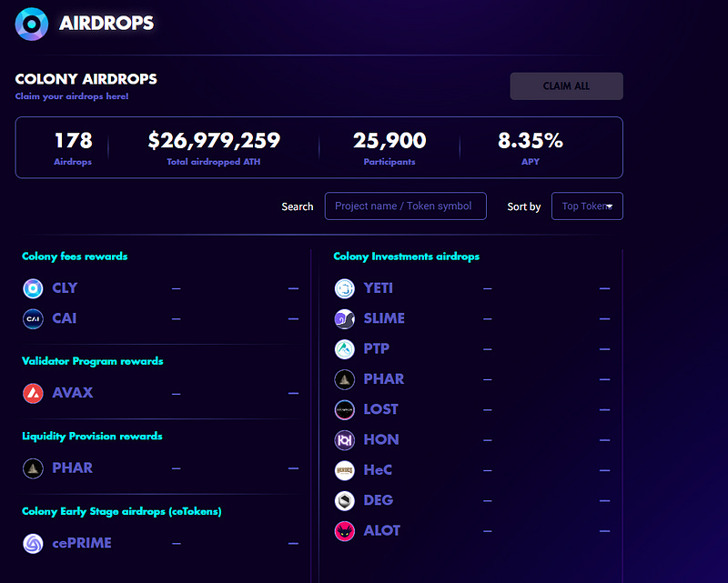This screenshot has width=728, height=583.
Task: Click the PTP token icon
Action: (345, 349)
